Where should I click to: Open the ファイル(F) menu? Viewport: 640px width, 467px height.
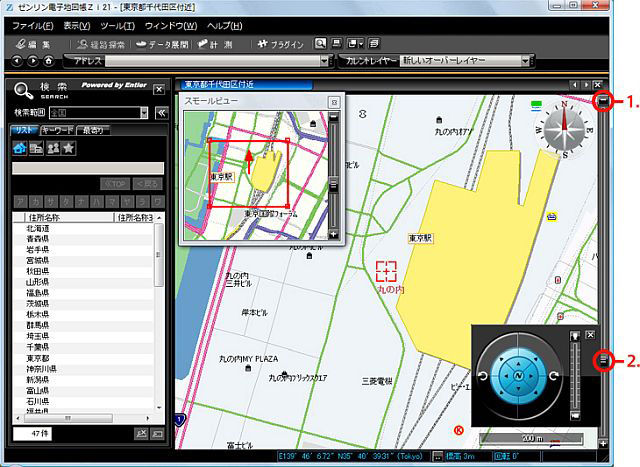point(35,23)
